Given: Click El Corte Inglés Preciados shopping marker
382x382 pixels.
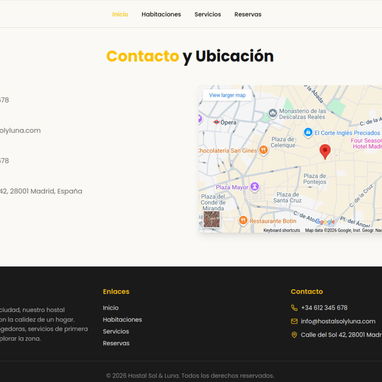Looking at the screenshot, I should point(308,132).
